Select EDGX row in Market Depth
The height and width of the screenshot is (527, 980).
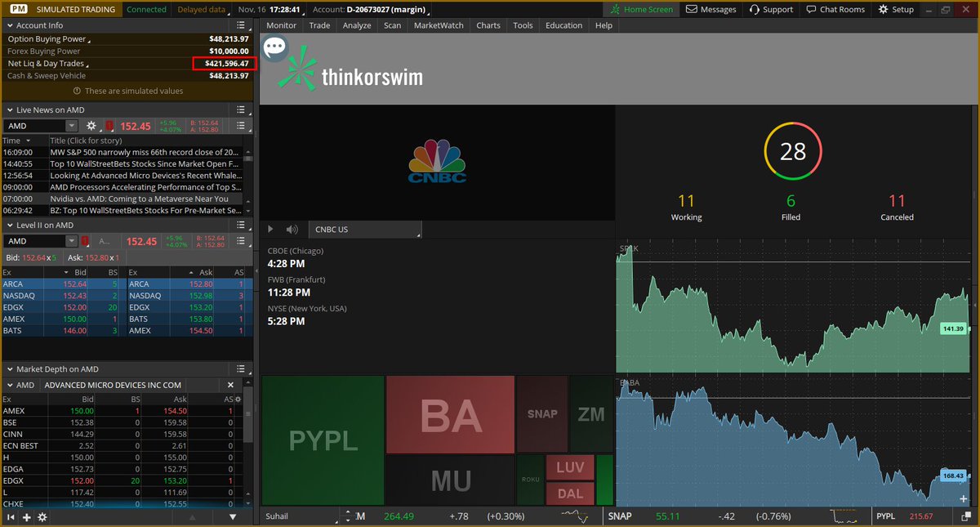tap(122, 481)
